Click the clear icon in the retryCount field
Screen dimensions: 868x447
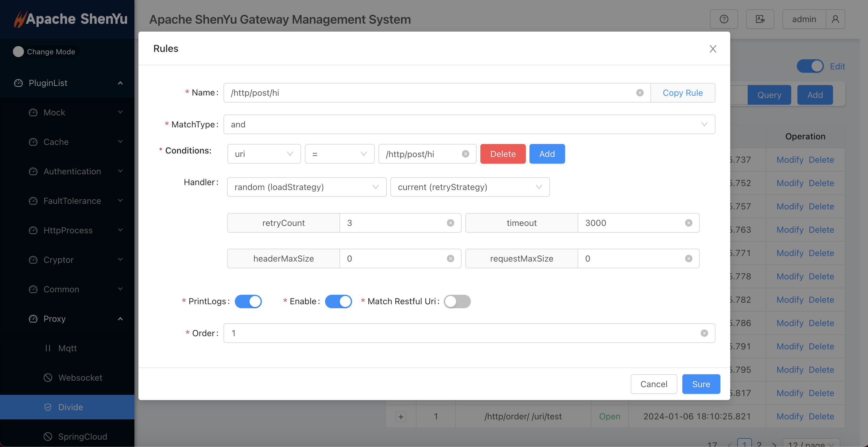[x=450, y=223]
